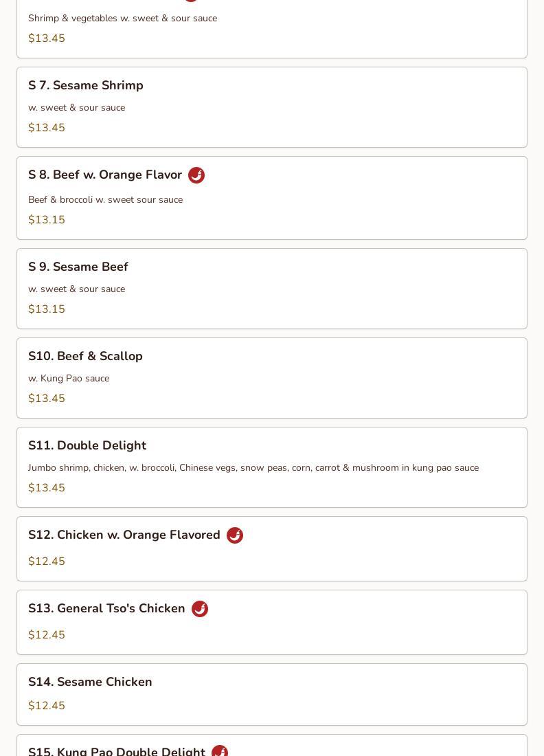Viewport: 544px width, 756px height.
Task: Click the 'w. Kung Pao sauce' description
Action: [x=69, y=378]
